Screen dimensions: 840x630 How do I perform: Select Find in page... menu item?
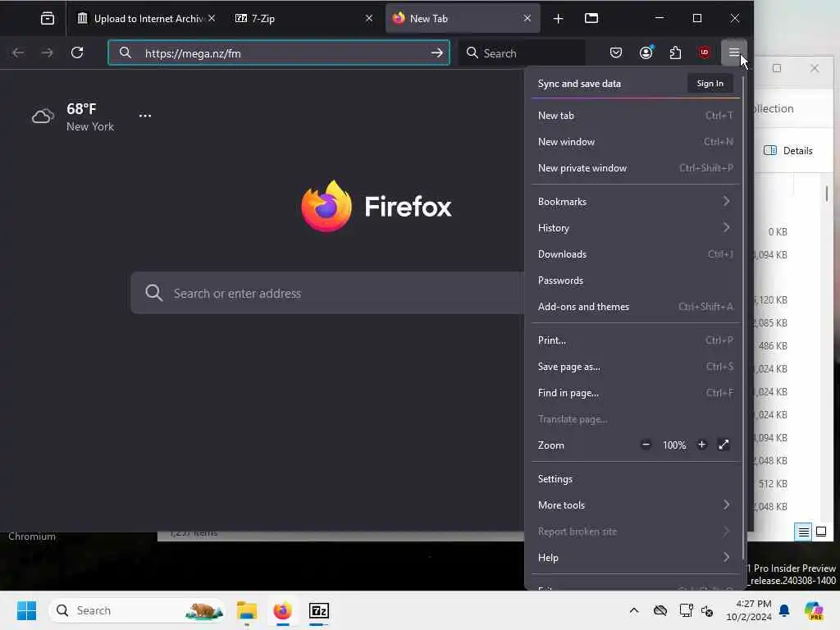636,393
